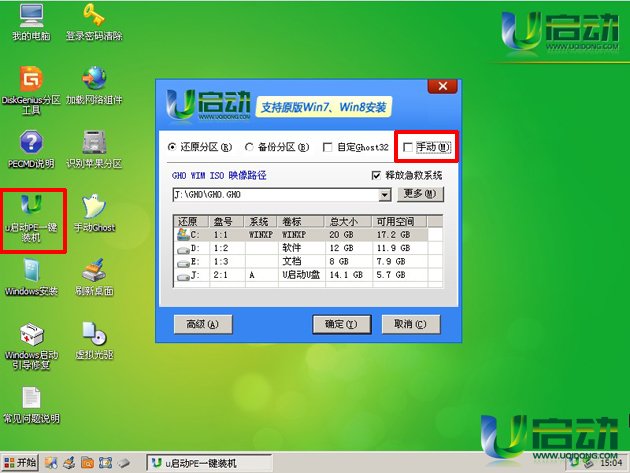Select C: WINXP partition row
Image resolution: width=630 pixels, height=473 pixels.
308,235
